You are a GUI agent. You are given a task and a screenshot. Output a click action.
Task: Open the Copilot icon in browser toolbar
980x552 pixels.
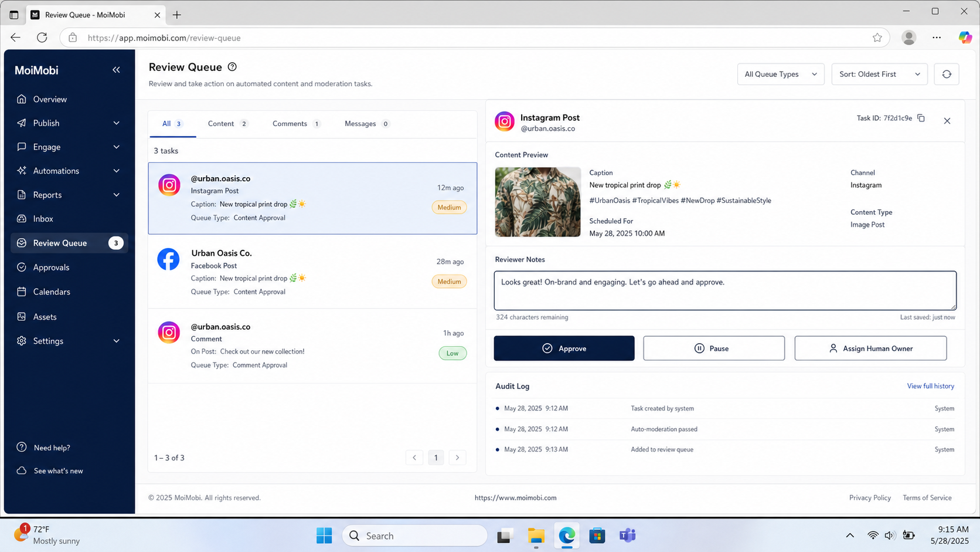[x=965, y=38]
